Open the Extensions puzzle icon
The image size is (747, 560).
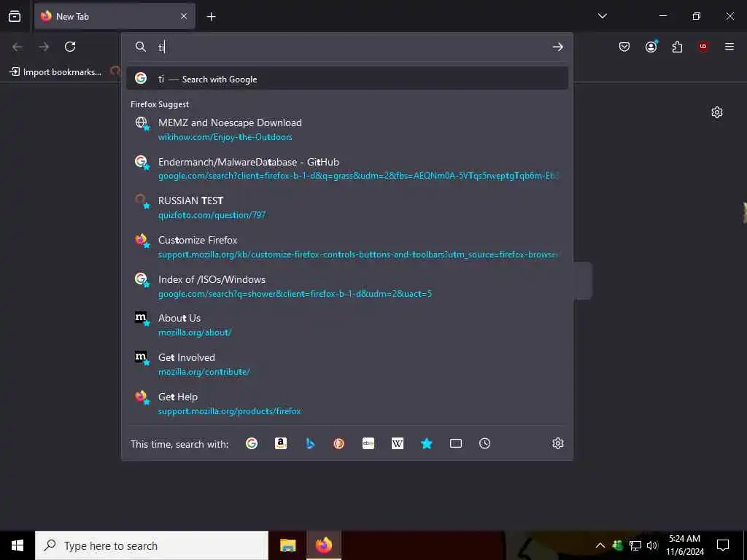[677, 47]
